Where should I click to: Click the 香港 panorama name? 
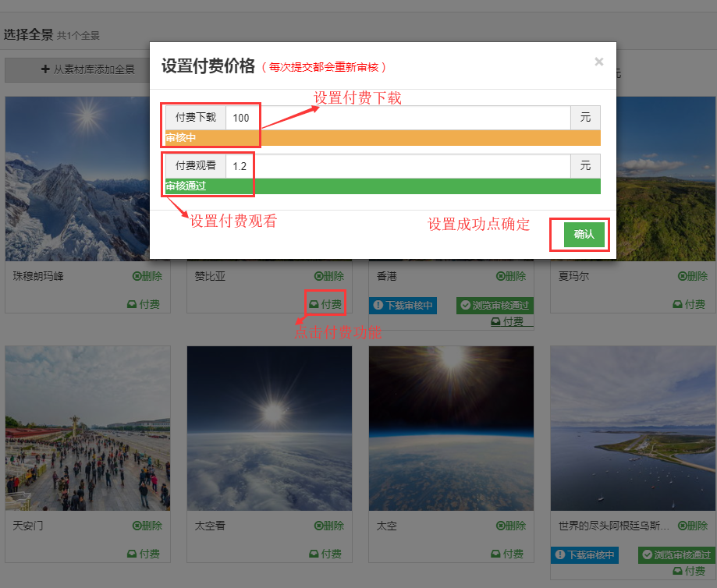[387, 276]
